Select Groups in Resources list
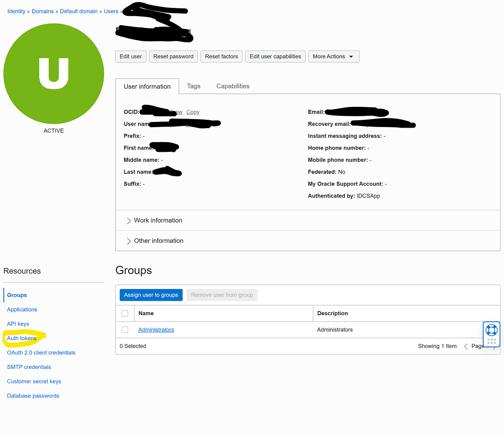 17,295
